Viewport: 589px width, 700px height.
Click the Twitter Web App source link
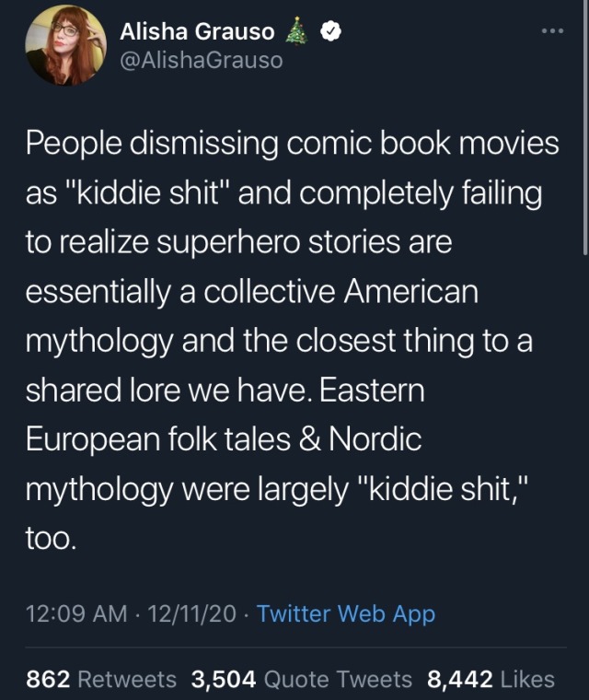pyautogui.click(x=346, y=613)
